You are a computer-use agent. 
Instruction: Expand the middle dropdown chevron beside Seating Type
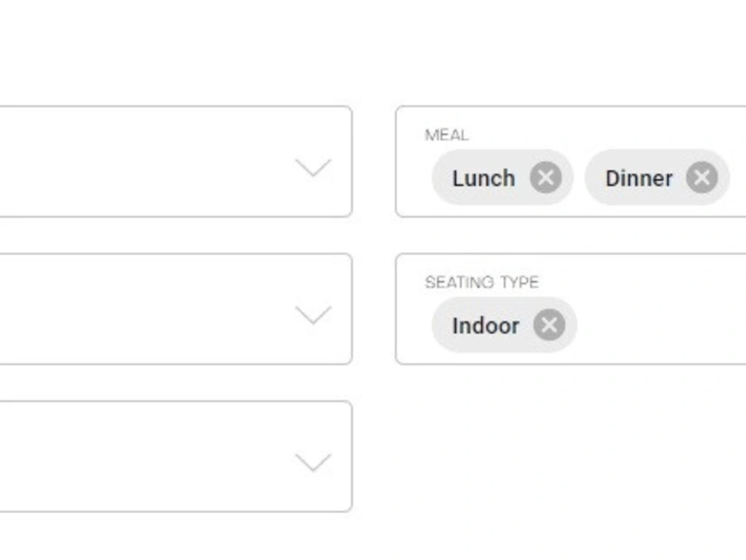[313, 315]
